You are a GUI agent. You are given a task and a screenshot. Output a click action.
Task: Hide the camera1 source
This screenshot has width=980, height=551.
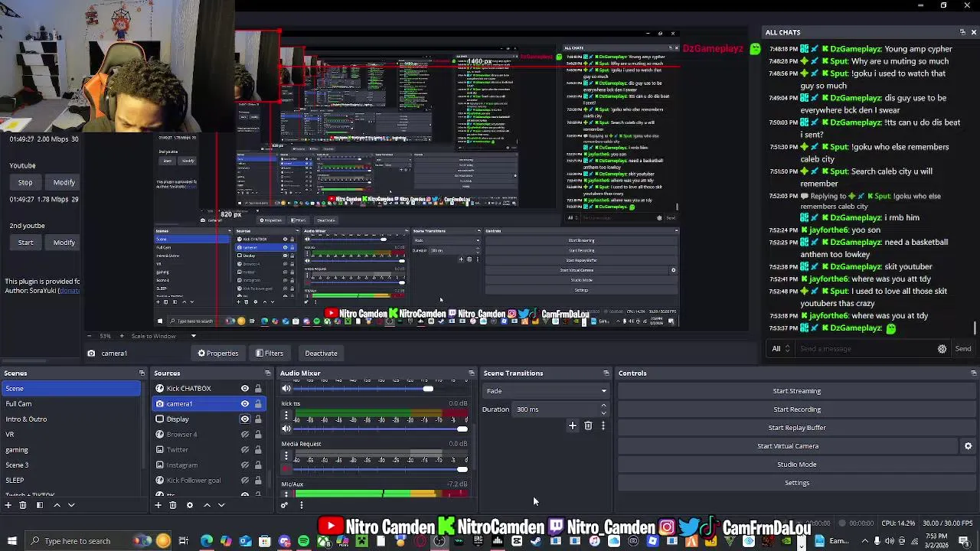point(245,404)
